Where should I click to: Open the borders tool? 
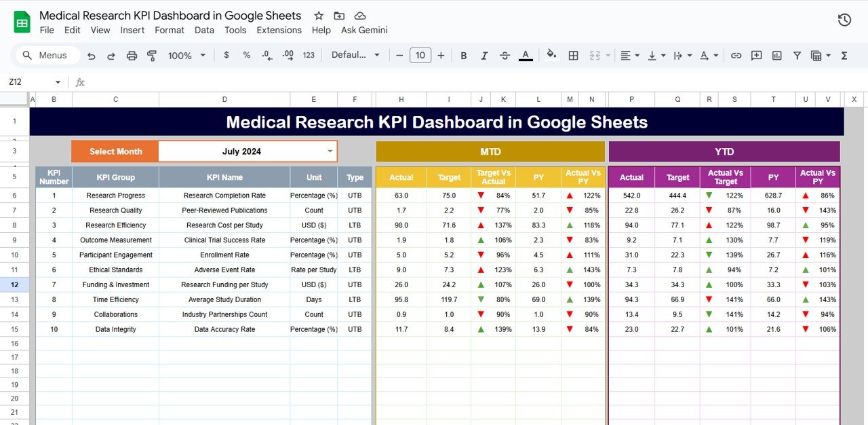click(x=573, y=56)
